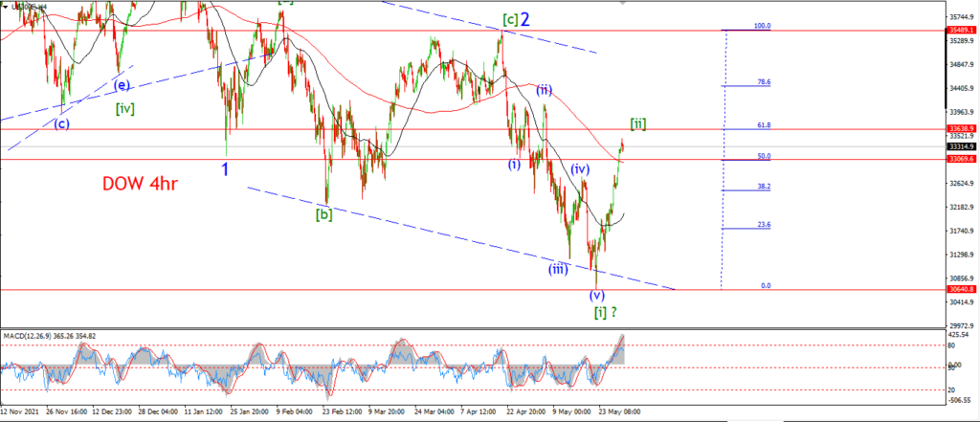Select the Fibonacci 61.8 level marker
The image size is (980, 422).
pos(764,125)
